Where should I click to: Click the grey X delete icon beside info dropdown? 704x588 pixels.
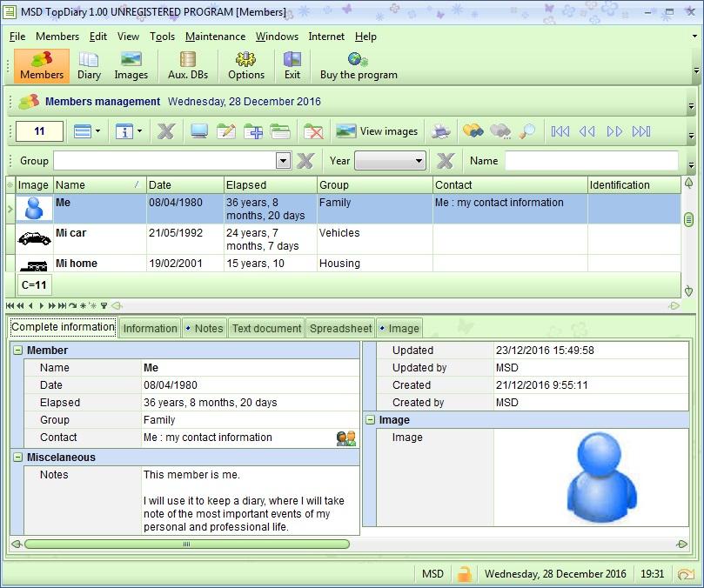coord(165,131)
